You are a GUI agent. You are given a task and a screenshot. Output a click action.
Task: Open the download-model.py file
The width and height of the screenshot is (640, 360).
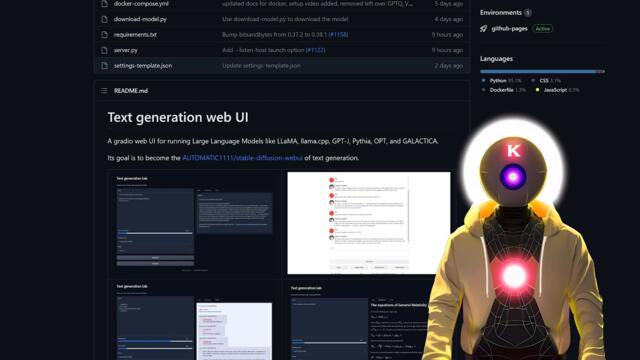[140, 19]
